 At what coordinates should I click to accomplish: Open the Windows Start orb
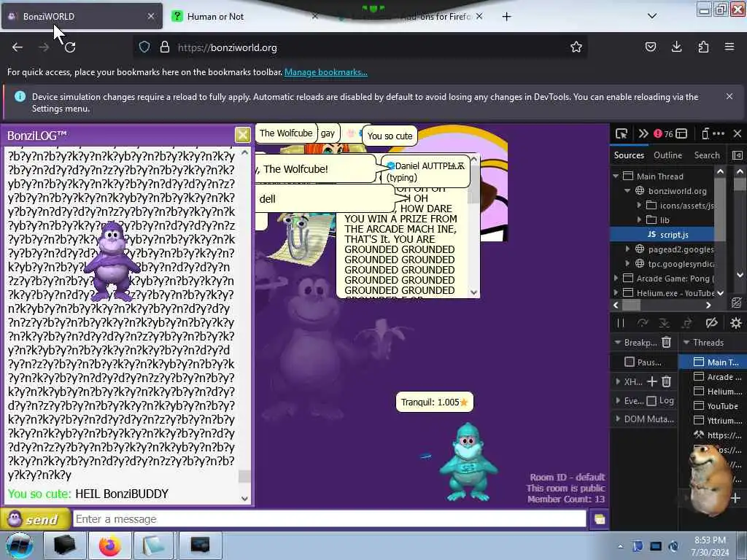click(20, 545)
